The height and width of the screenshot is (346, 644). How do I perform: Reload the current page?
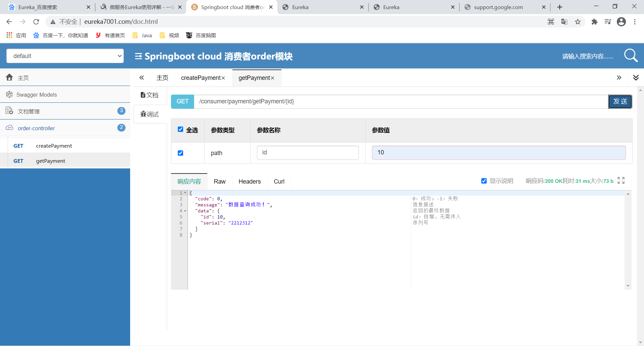coord(36,22)
